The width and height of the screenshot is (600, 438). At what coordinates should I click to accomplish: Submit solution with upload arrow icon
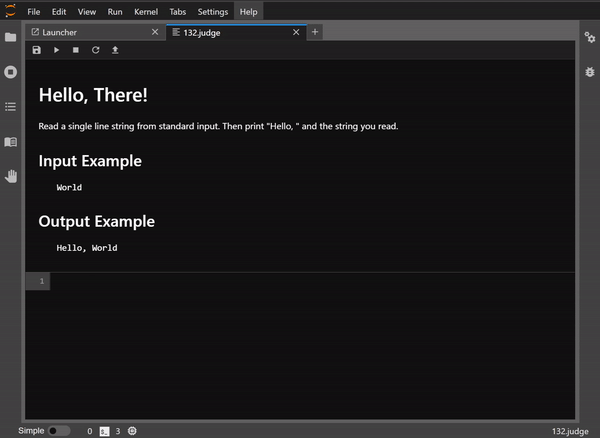pos(115,50)
